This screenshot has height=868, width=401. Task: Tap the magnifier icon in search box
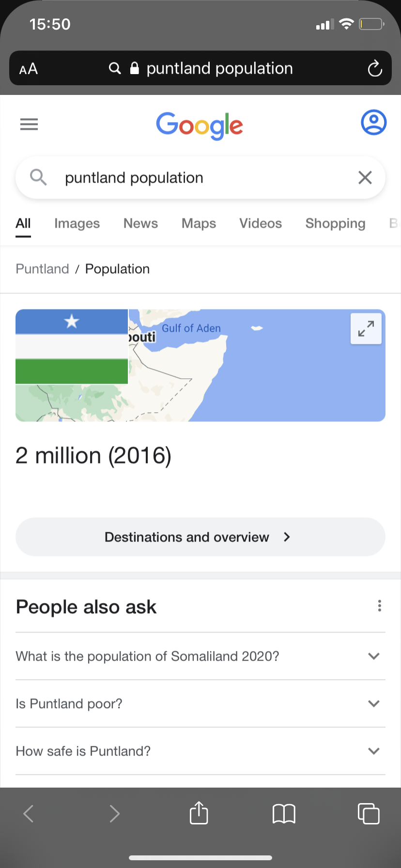(38, 177)
